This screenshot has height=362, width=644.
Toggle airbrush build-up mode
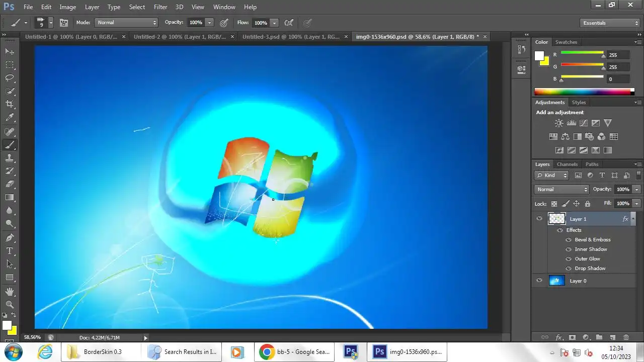pos(289,23)
